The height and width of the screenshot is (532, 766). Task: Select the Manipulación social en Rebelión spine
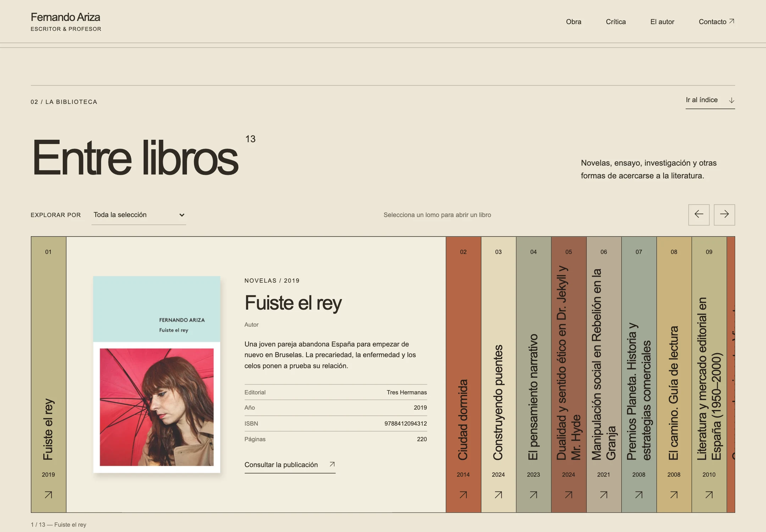[604, 374]
